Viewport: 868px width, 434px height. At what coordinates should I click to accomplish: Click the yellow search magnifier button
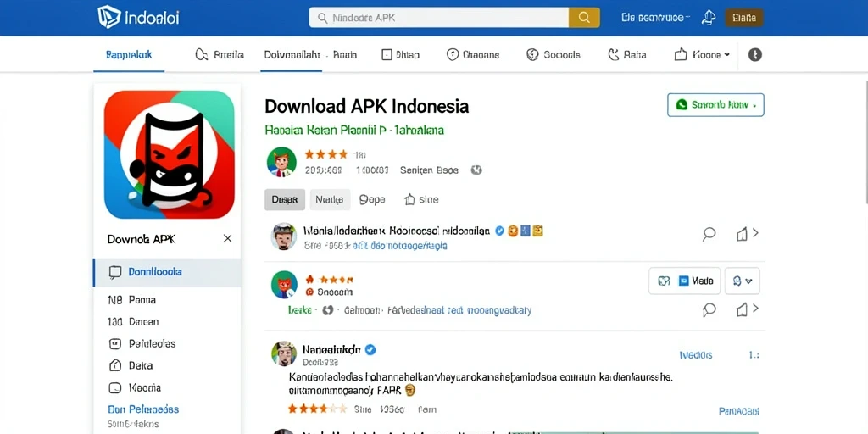[x=584, y=18]
